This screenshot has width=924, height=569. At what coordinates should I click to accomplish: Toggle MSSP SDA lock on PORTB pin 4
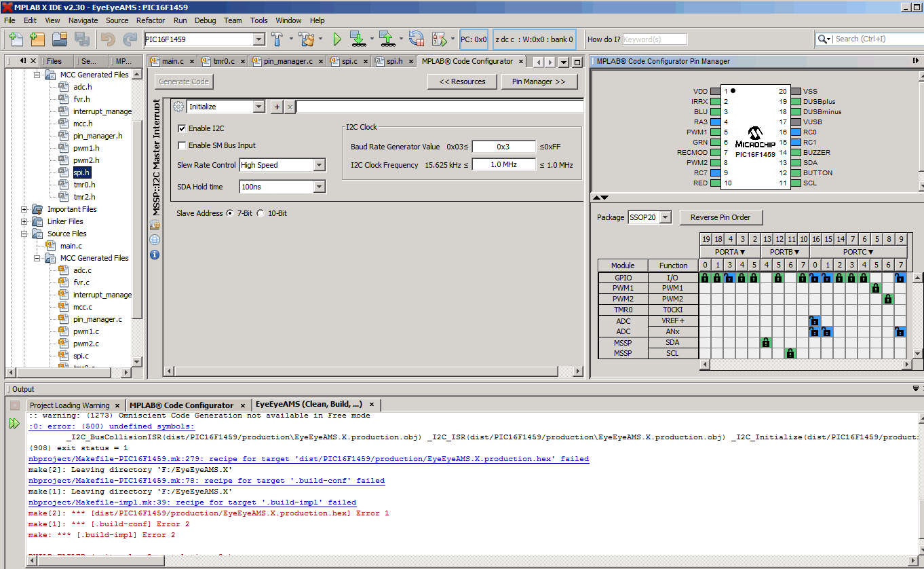click(x=766, y=342)
